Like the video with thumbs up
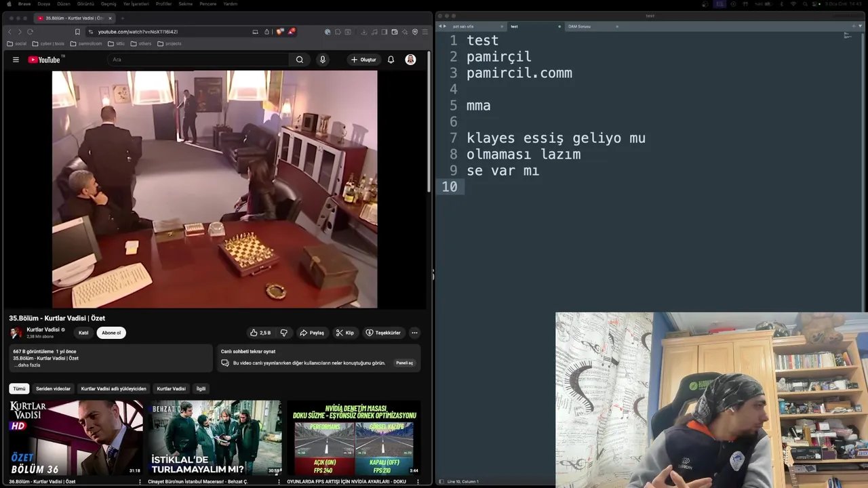 [260, 333]
